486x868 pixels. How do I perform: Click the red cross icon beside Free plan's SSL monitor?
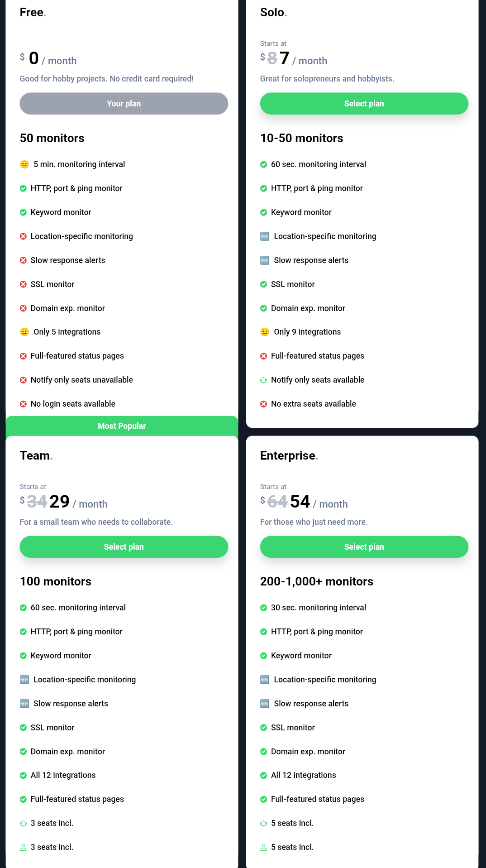point(23,284)
